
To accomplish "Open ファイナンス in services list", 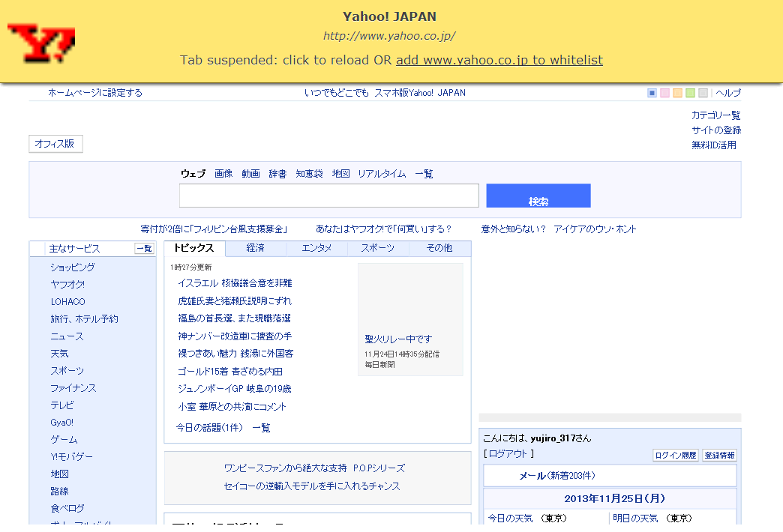I will [x=73, y=388].
